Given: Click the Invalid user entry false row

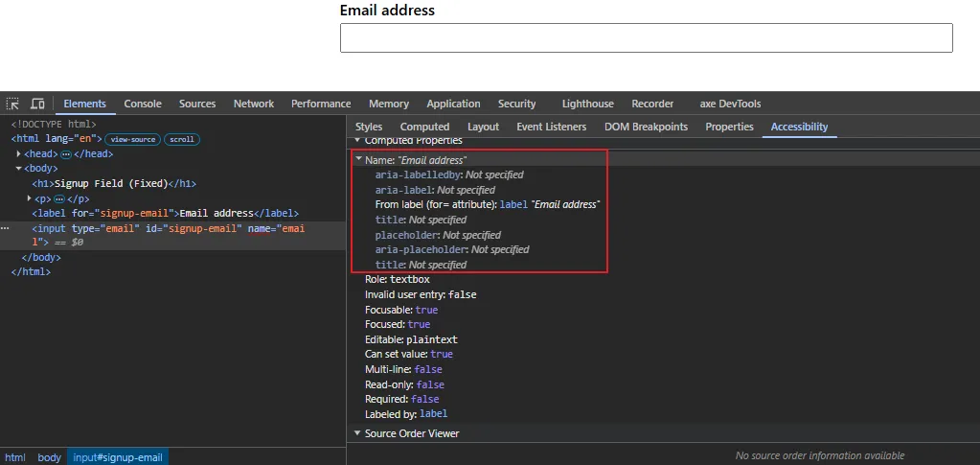Looking at the screenshot, I should 421,294.
